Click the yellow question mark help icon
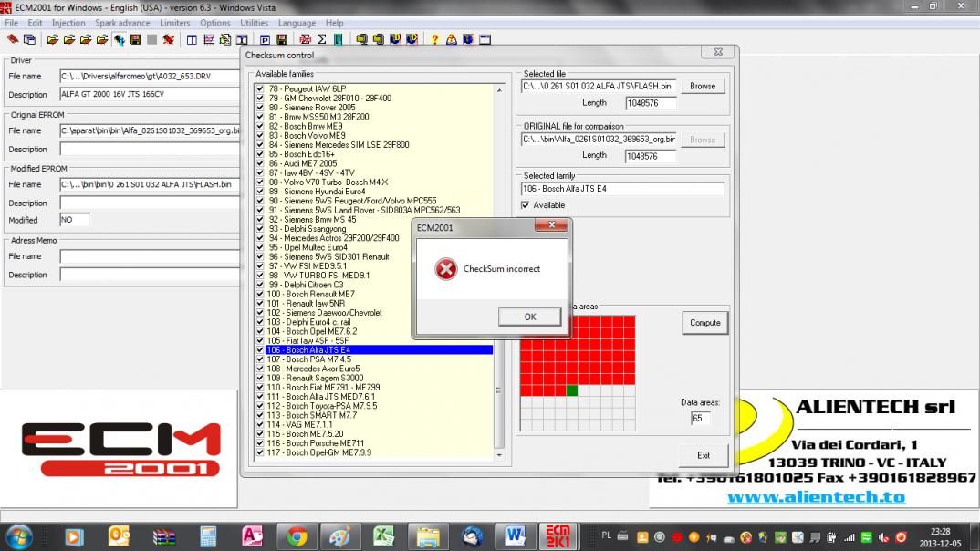 pos(435,39)
